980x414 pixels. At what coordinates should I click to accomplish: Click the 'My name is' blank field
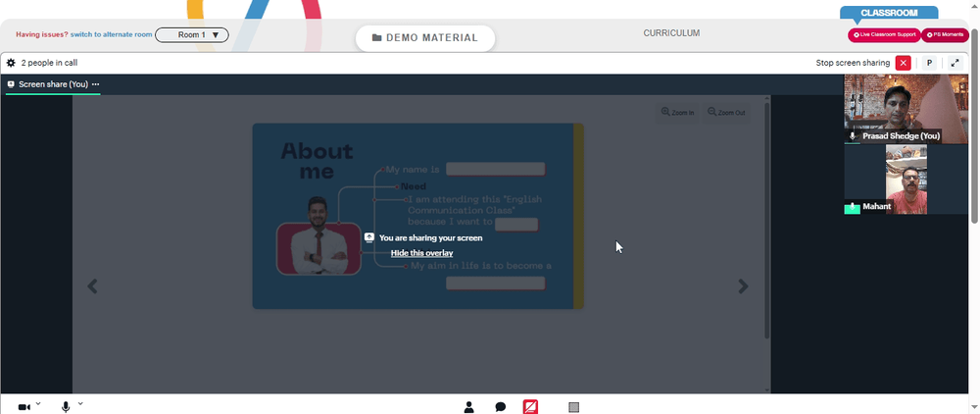point(496,170)
